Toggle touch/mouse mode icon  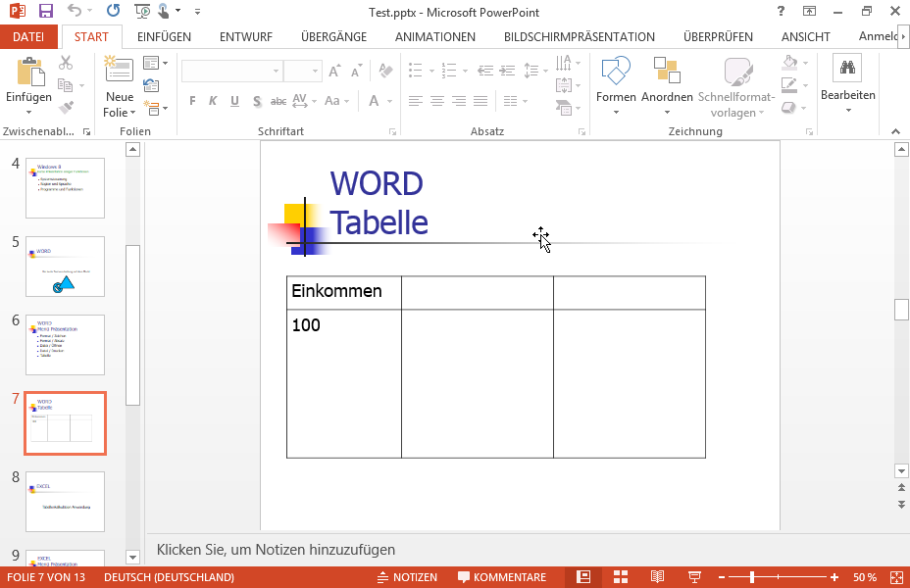click(164, 11)
